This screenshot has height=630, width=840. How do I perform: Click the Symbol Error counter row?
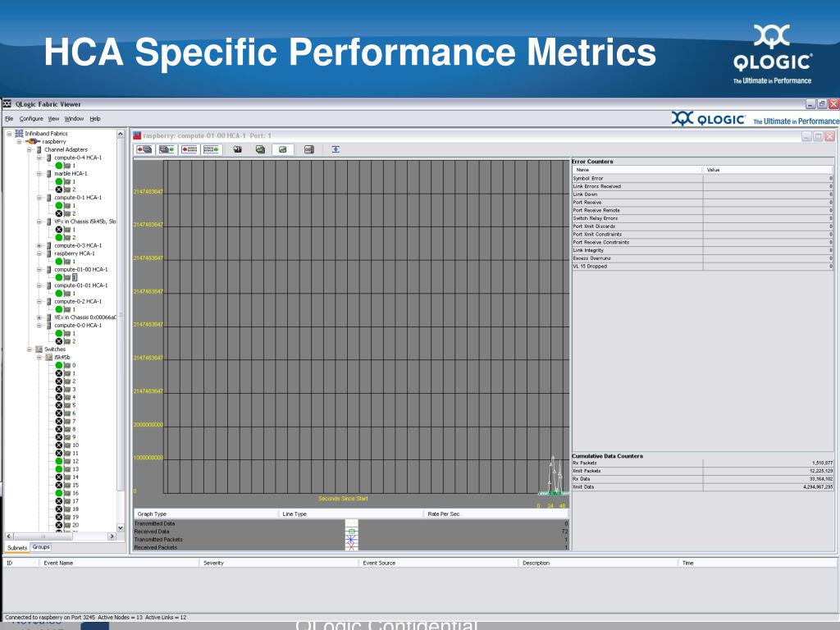[x=703, y=178]
